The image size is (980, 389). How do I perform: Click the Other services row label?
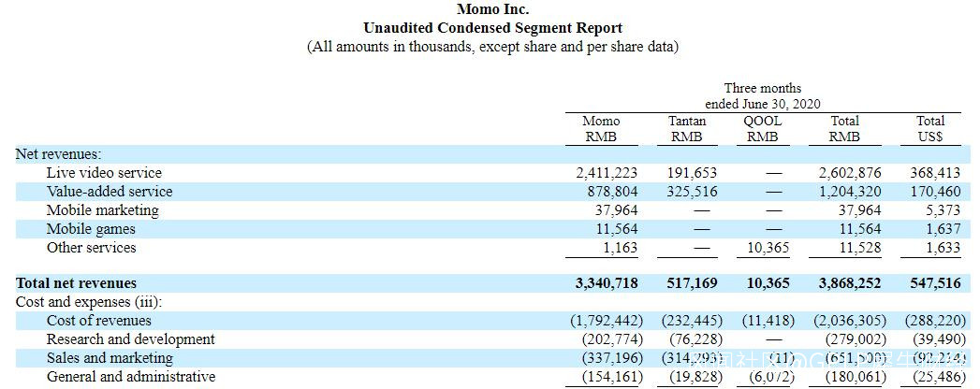coord(91,247)
